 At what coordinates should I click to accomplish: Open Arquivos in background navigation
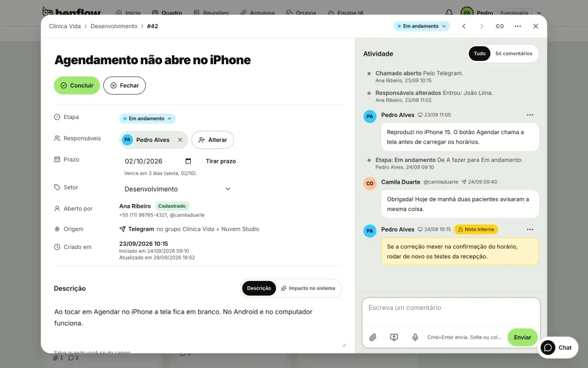coord(257,13)
